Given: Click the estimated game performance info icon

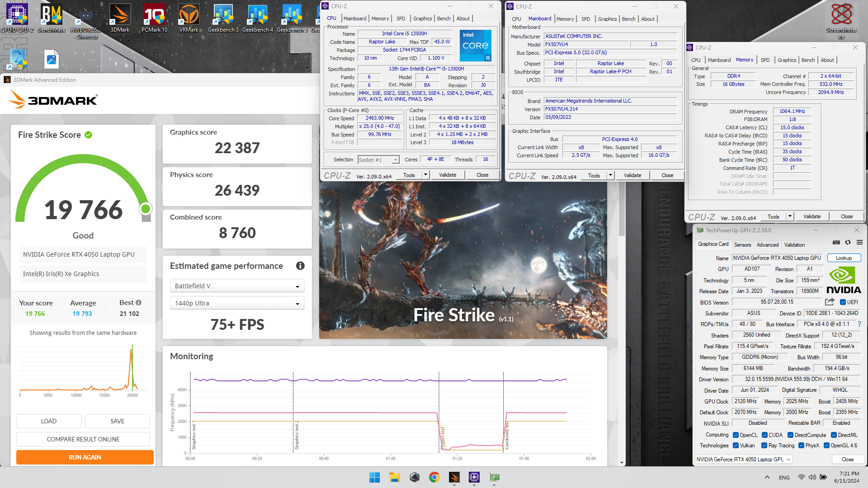Looking at the screenshot, I should click(300, 266).
